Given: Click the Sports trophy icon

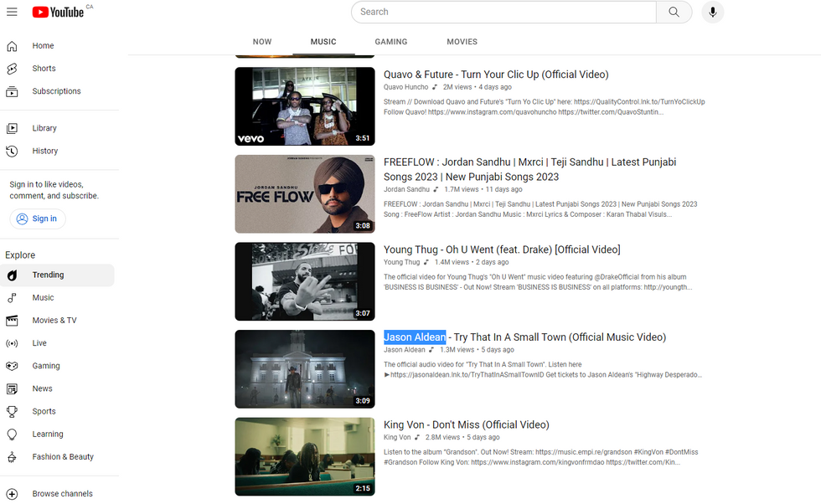Looking at the screenshot, I should (x=12, y=411).
